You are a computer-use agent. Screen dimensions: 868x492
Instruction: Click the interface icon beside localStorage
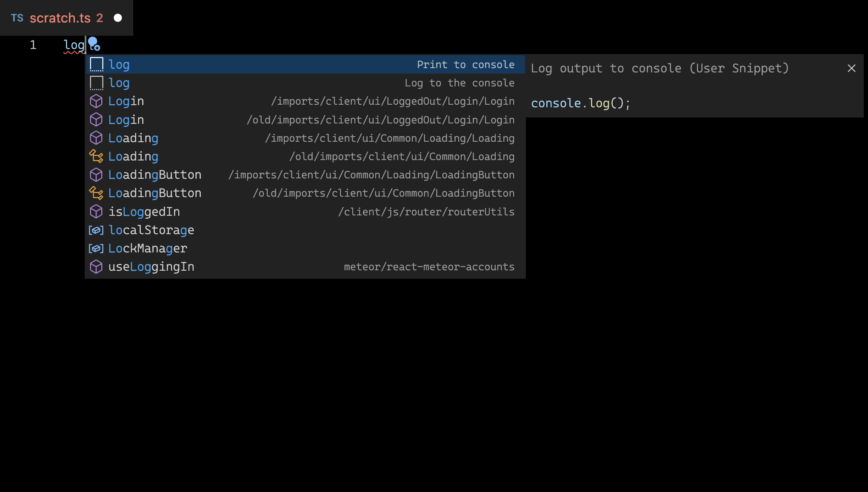pyautogui.click(x=96, y=230)
